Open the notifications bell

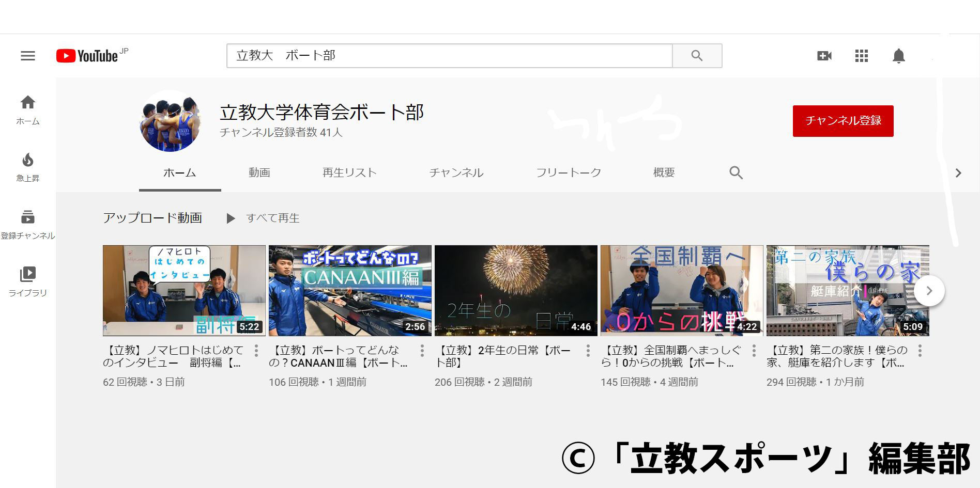(x=899, y=56)
